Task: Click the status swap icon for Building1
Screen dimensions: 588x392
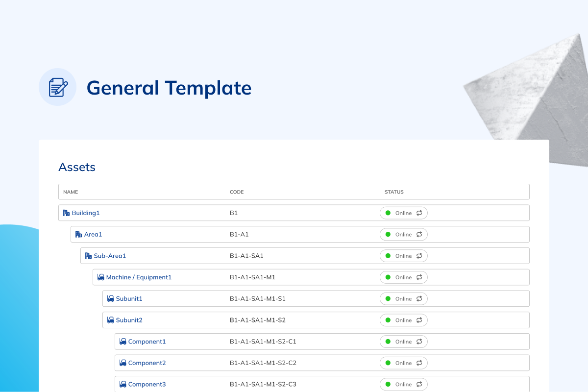Action: coord(419,213)
